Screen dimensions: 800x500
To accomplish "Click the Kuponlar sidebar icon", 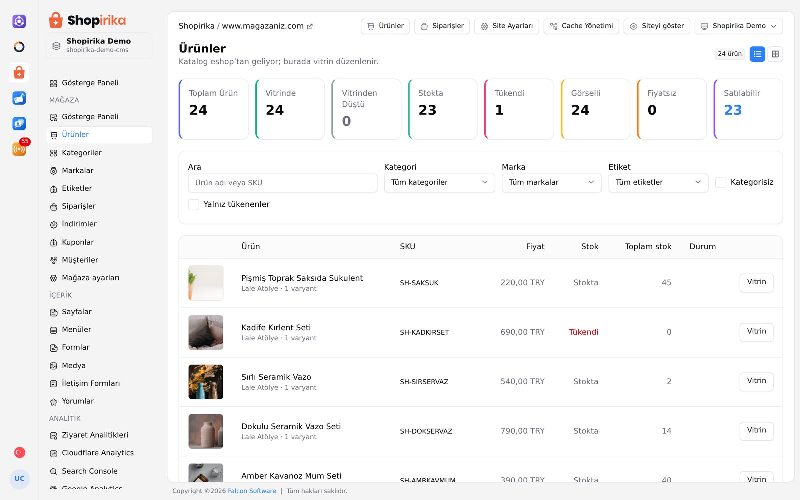I will coord(54,242).
